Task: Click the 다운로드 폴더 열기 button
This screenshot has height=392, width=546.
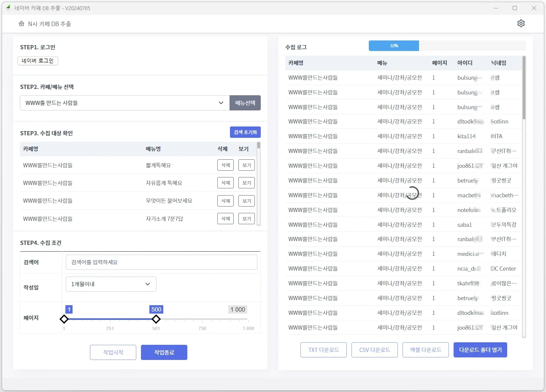Action: tap(480, 350)
